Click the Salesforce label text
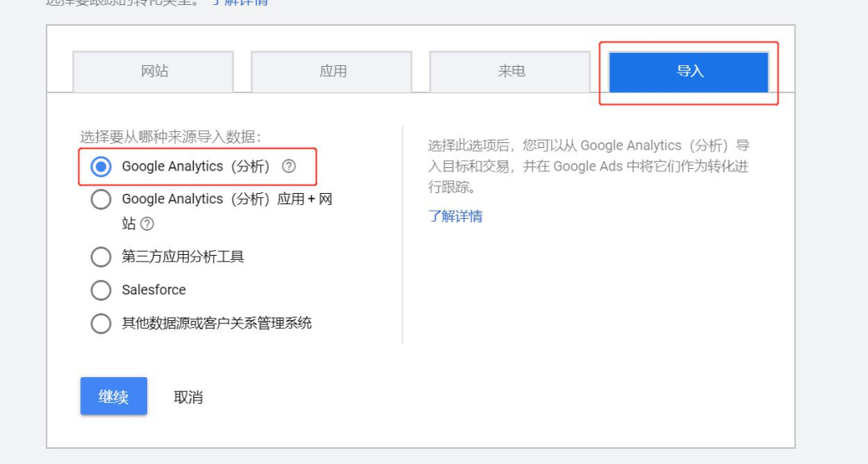Image resolution: width=868 pixels, height=464 pixels. (x=153, y=289)
